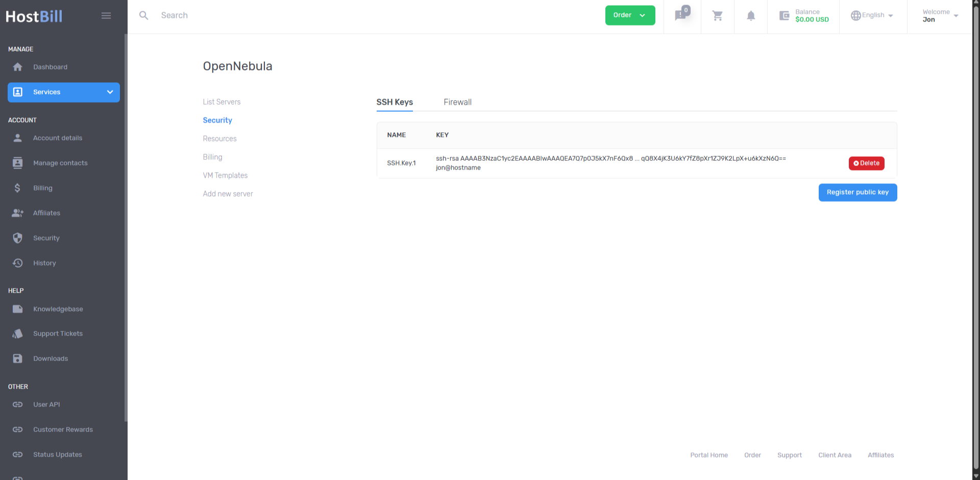Click the Dashboard home icon
This screenshot has height=480, width=980.
pos(18,67)
